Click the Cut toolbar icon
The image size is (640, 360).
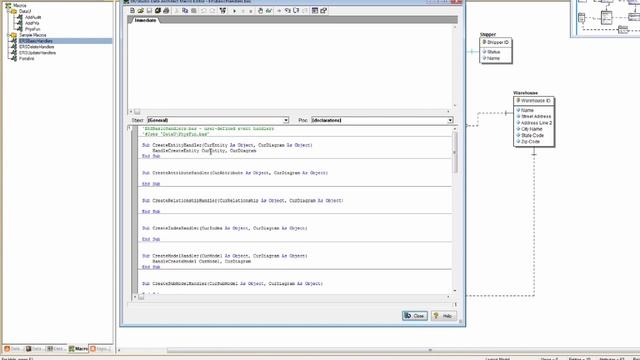coord(177,11)
